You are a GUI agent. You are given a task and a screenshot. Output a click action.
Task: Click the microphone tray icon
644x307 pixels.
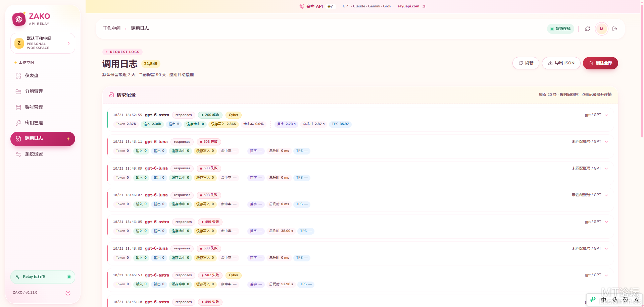pos(615,300)
